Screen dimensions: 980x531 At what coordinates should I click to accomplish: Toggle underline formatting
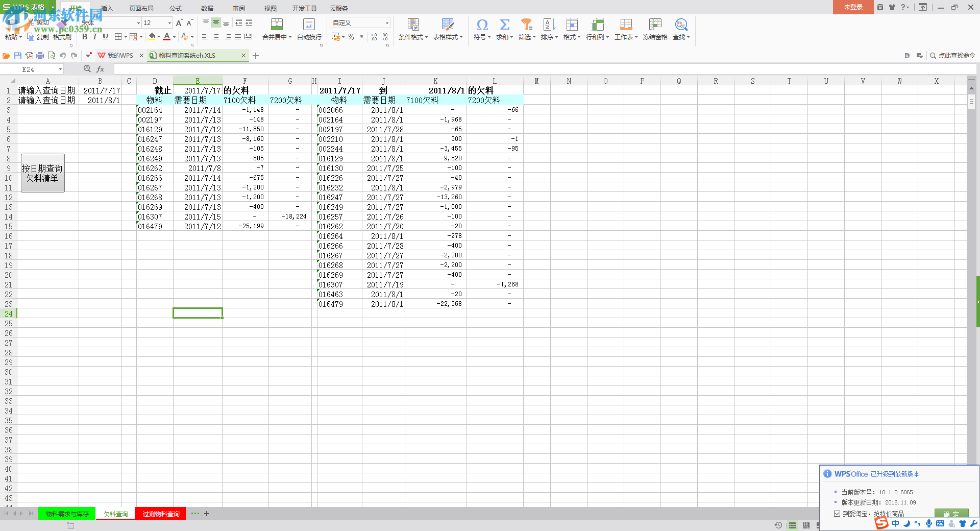coord(105,37)
